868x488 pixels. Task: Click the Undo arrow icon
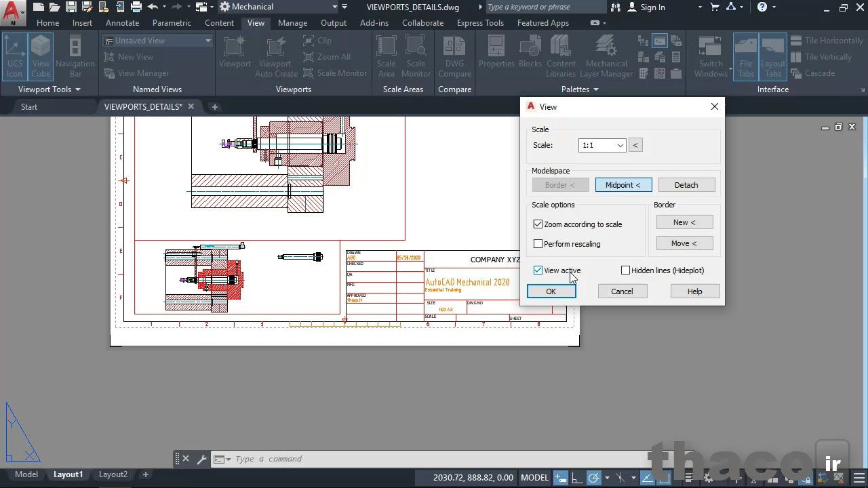[153, 7]
